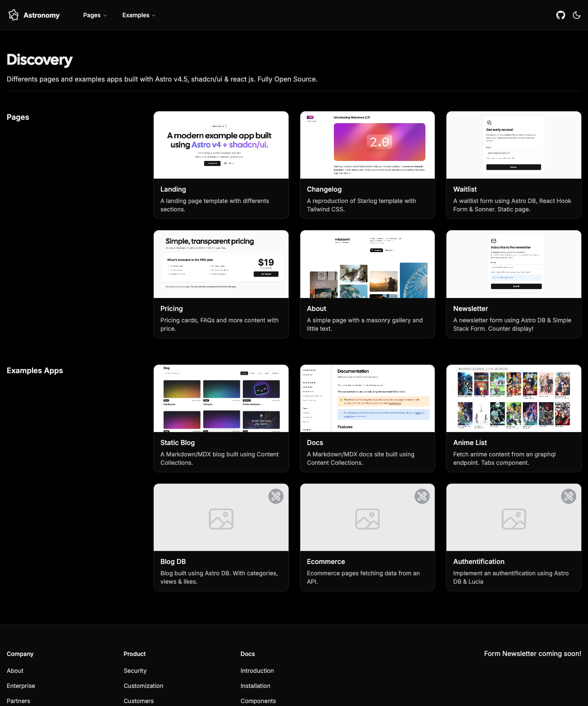The width and height of the screenshot is (588, 706).
Task: Open the footer Introduction link
Action: 257,671
